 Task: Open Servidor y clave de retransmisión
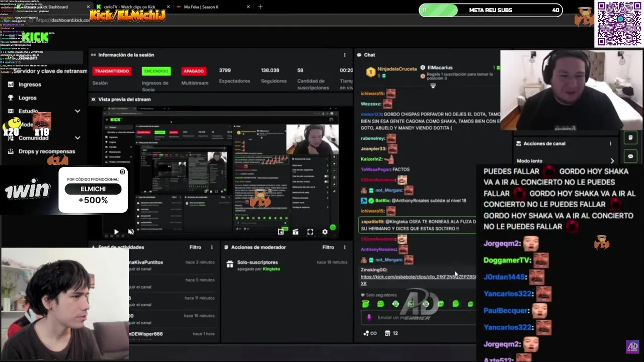[50, 71]
